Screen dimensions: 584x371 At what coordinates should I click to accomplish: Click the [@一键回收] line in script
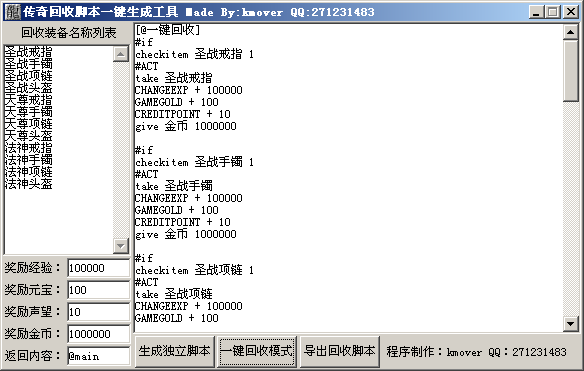coord(168,30)
